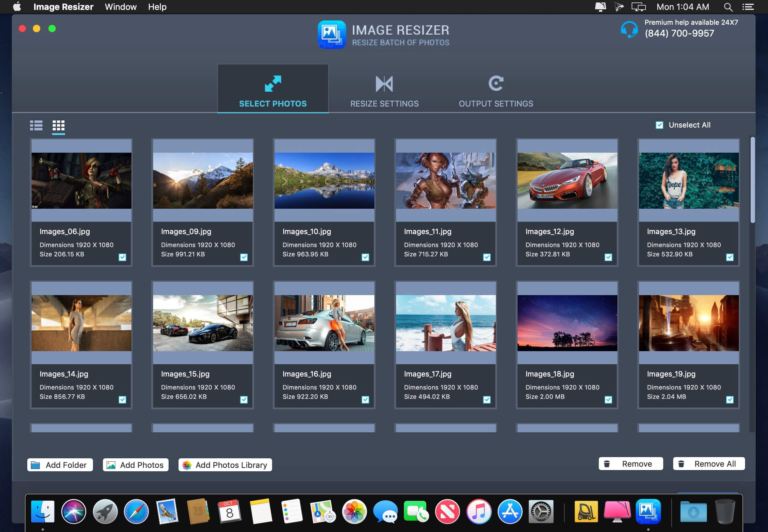Click the Images_19.jpg file name
Viewport: 768px width, 532px height.
tap(671, 374)
